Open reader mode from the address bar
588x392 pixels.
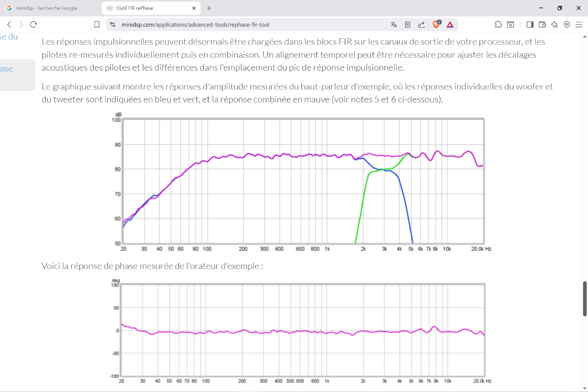click(407, 25)
